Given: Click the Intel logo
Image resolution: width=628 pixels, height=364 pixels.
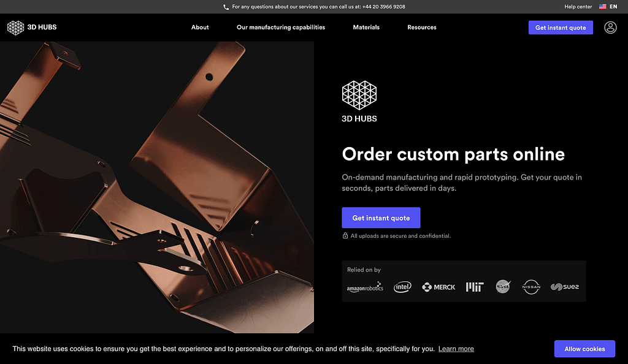Looking at the screenshot, I should (402, 287).
